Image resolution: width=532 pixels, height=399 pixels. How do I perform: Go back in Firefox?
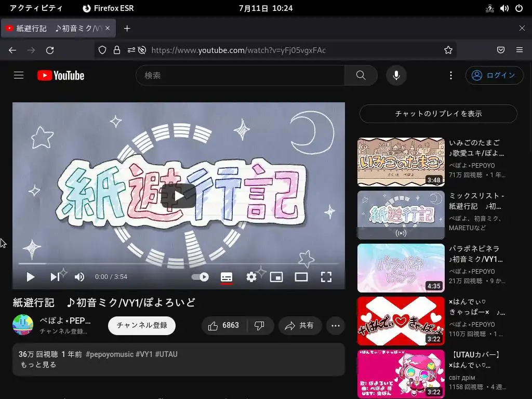click(x=12, y=50)
